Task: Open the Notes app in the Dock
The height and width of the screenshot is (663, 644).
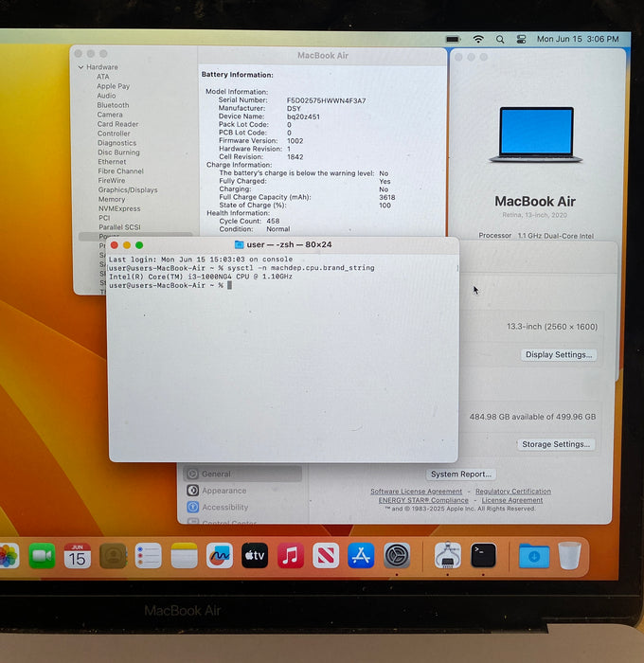Action: click(x=184, y=555)
